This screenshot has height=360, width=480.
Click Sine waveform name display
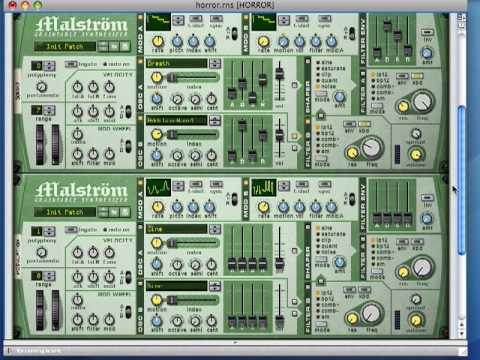pos(177,229)
